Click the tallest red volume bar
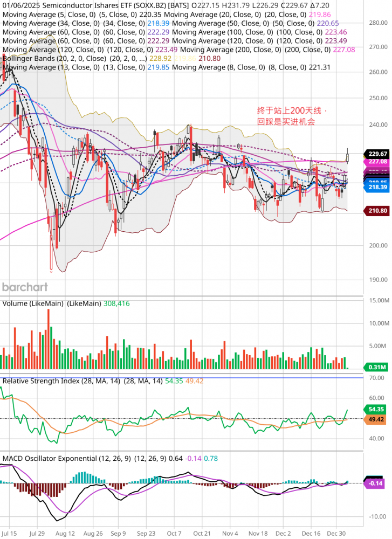 click(49, 339)
